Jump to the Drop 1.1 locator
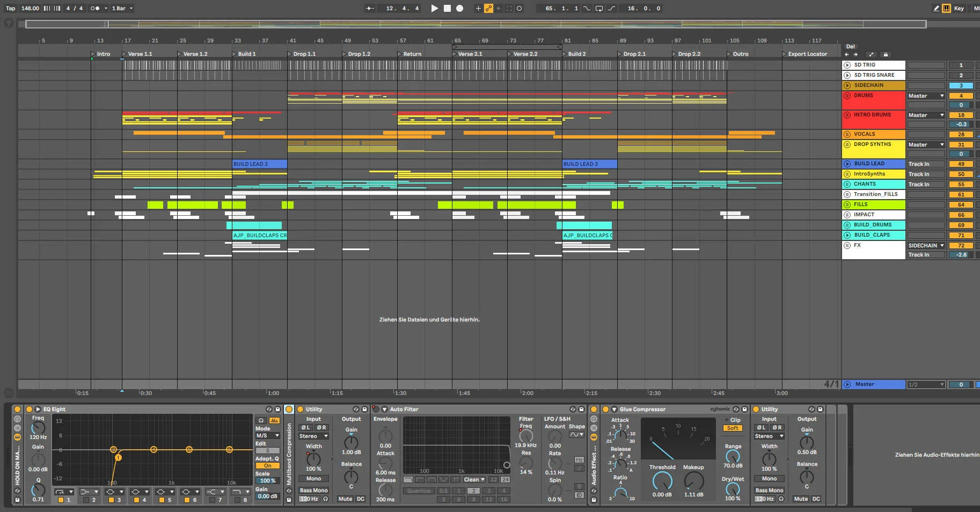 [x=302, y=54]
